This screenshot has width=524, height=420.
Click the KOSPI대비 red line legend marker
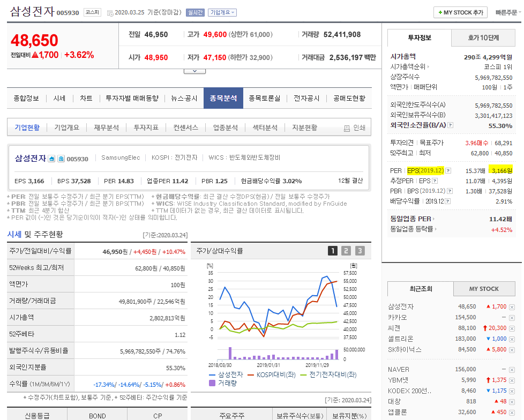coord(251,375)
